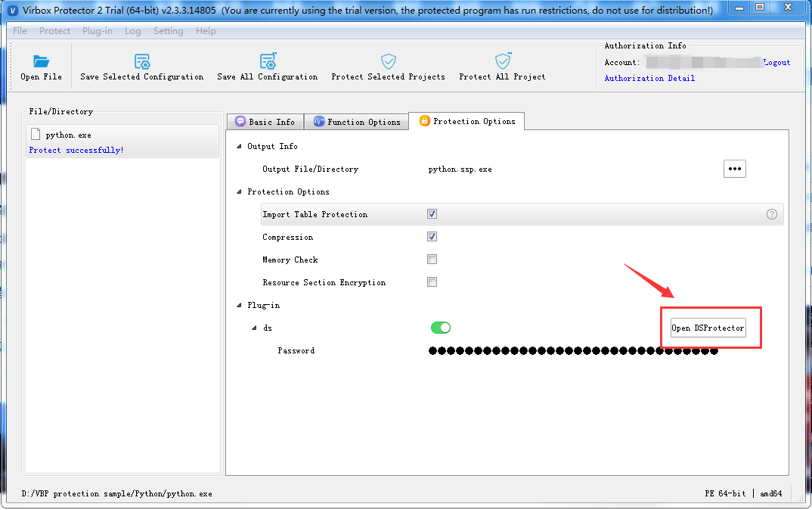Screen dimensions: 812x510
Task: Collapse the Plug-in section
Action: (x=239, y=305)
